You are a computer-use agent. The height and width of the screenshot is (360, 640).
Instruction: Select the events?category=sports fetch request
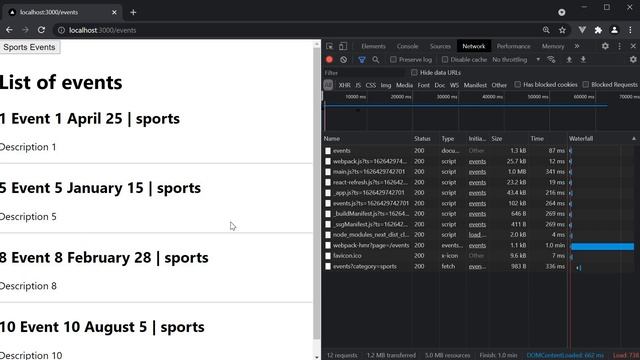click(x=445, y=267)
